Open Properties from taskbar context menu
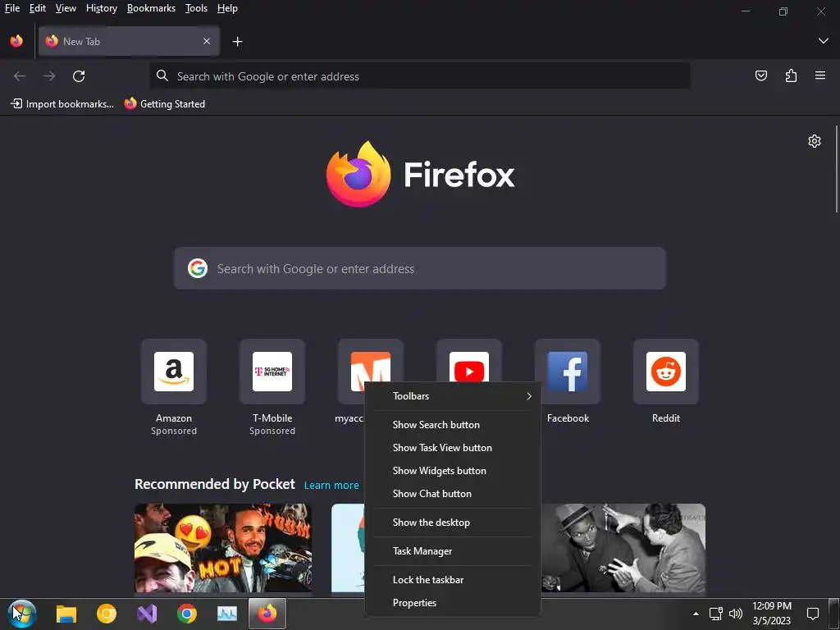840x630 pixels. (453, 603)
